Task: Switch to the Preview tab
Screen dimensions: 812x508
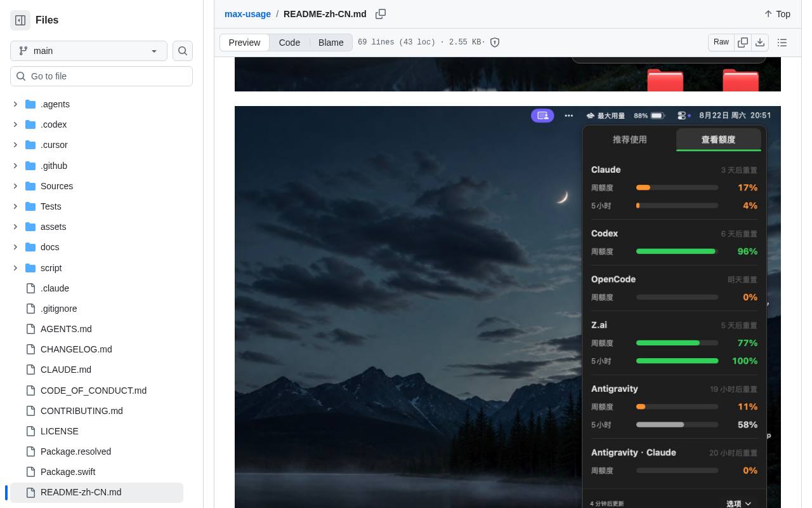Action: point(244,43)
